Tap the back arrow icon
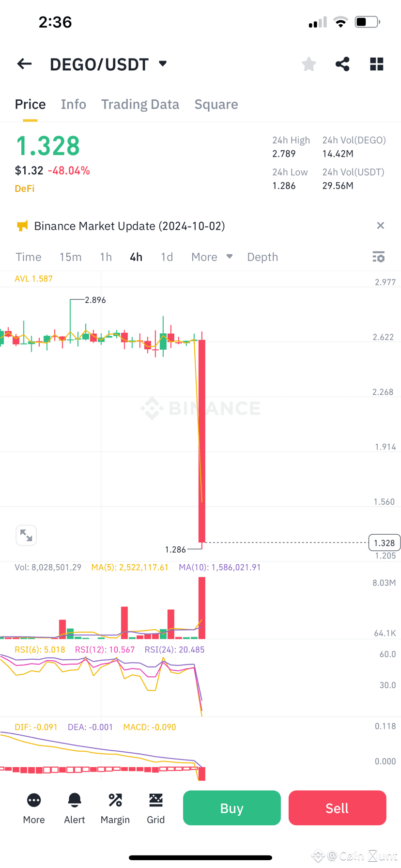This screenshot has height=868, width=401. point(24,63)
